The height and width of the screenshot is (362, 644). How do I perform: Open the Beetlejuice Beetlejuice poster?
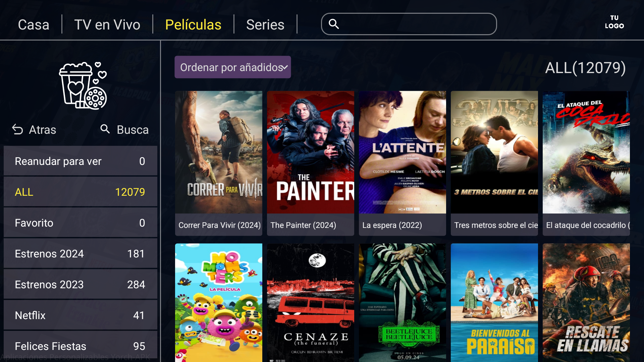tap(402, 303)
